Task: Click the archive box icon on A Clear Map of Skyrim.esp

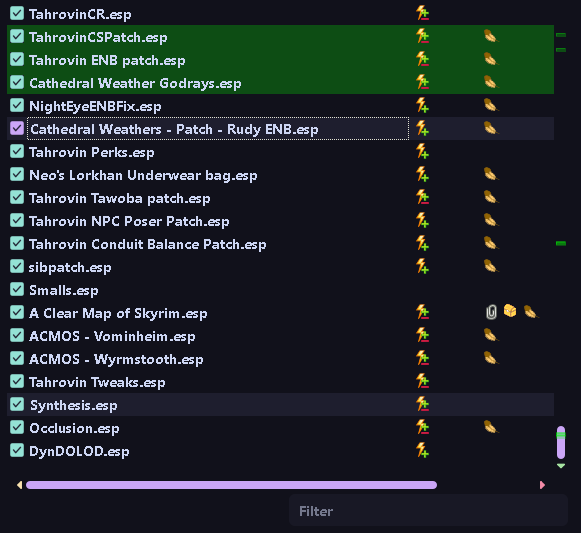Action: (x=510, y=311)
